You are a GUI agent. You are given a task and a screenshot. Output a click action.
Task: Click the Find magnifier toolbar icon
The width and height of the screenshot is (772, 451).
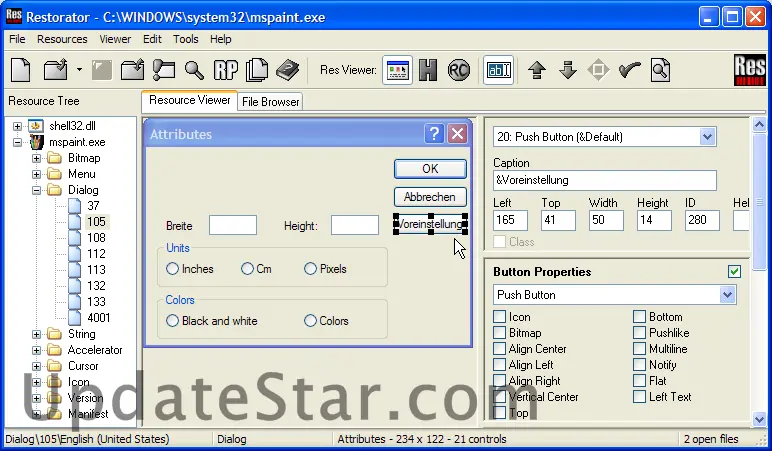point(194,70)
